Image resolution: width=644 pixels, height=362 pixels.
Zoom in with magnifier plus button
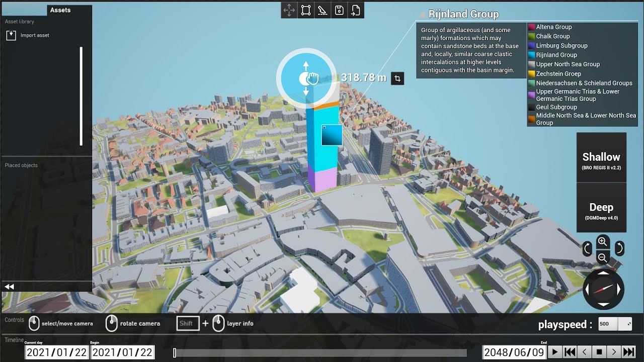603,242
